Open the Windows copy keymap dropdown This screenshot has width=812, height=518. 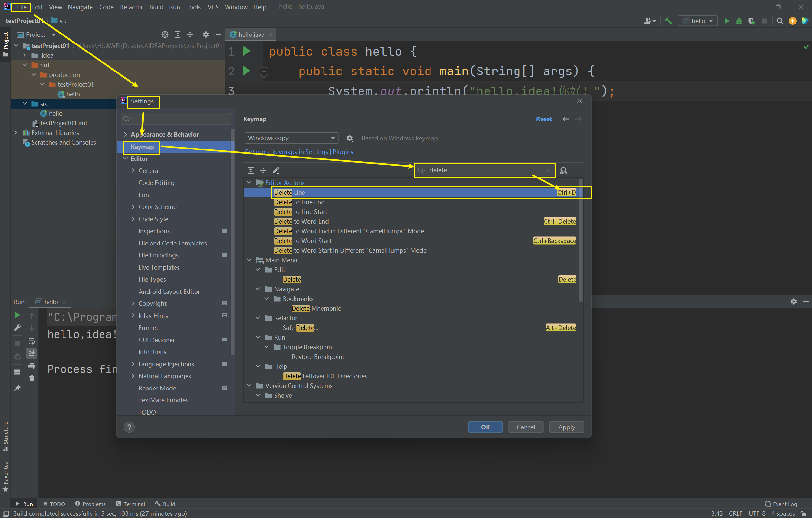291,138
